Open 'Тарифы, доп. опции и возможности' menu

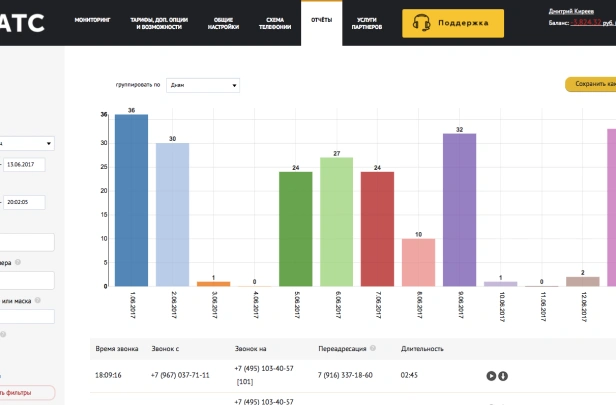click(159, 23)
